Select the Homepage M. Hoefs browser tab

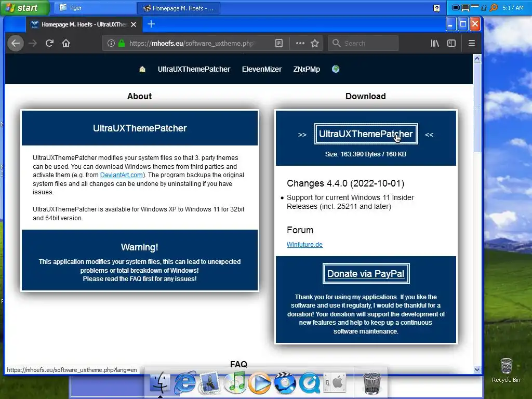click(x=84, y=24)
